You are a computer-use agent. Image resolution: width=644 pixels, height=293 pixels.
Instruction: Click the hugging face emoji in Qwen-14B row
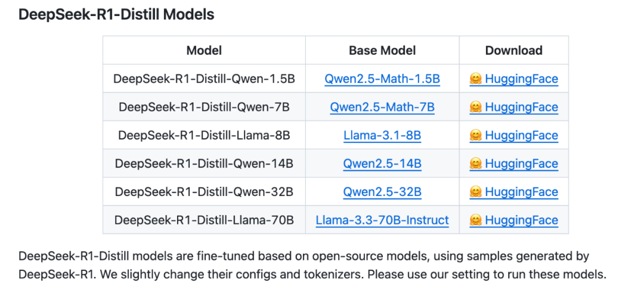[x=475, y=164]
